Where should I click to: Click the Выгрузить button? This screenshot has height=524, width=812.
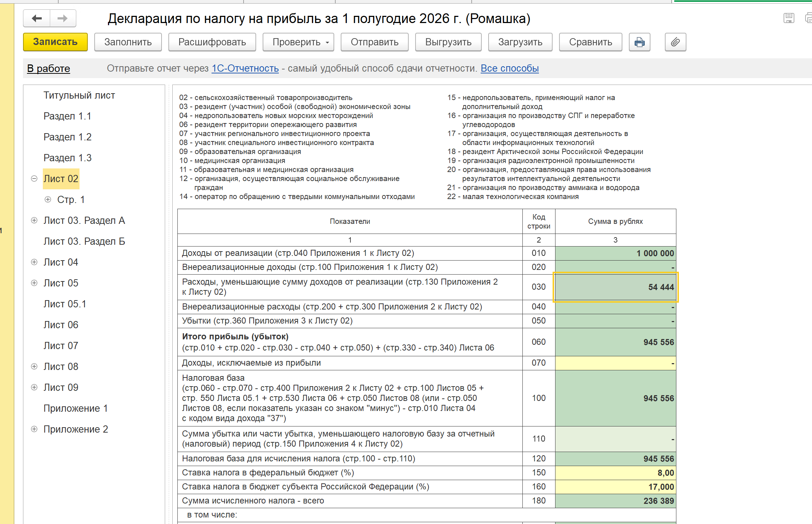click(x=448, y=42)
